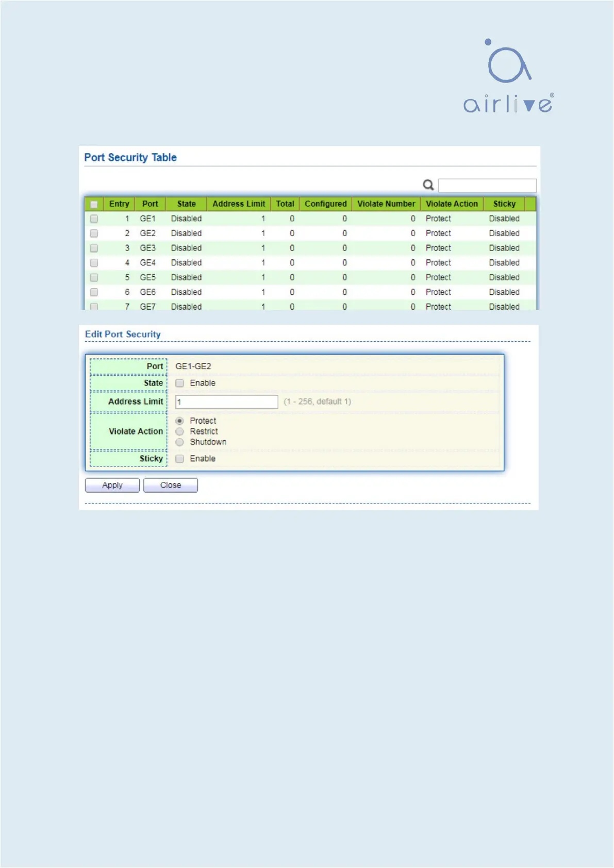Image resolution: width=614 pixels, height=868 pixels.
Task: Sort by the Port column header
Action: click(150, 204)
